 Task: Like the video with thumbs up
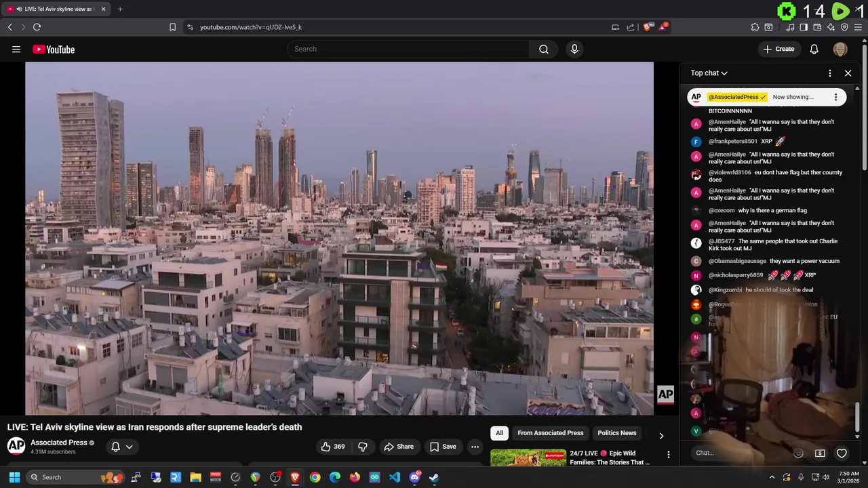pyautogui.click(x=333, y=447)
